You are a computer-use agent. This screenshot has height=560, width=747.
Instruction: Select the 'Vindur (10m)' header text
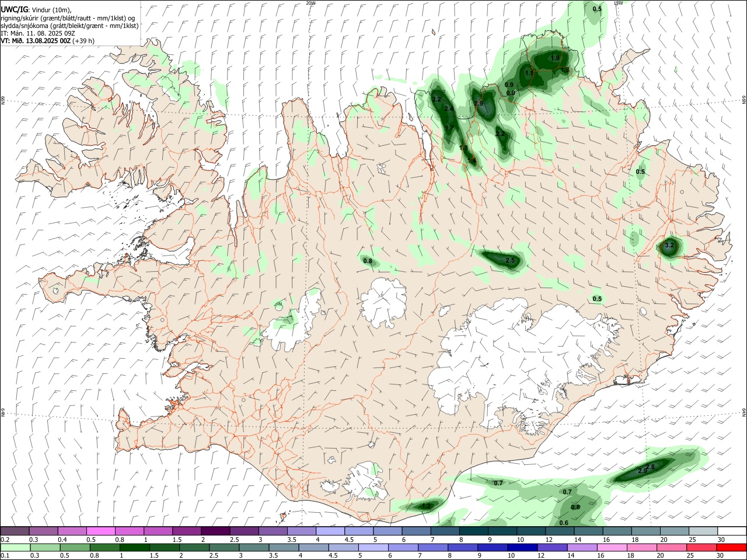(x=51, y=10)
